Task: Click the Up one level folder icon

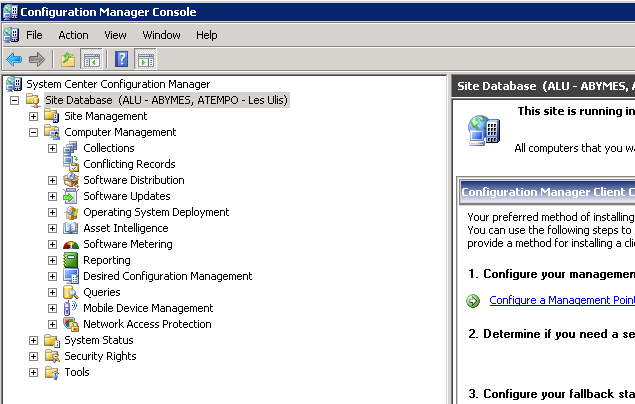Action: point(68,60)
